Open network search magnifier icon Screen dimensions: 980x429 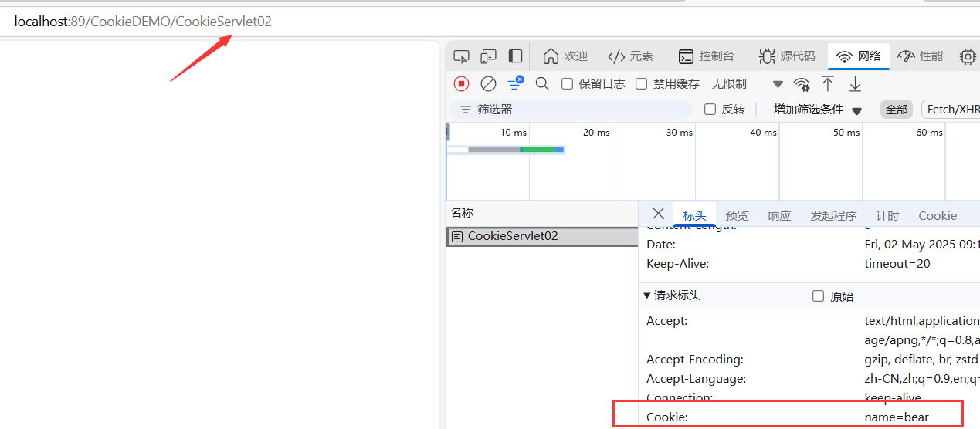[x=542, y=83]
